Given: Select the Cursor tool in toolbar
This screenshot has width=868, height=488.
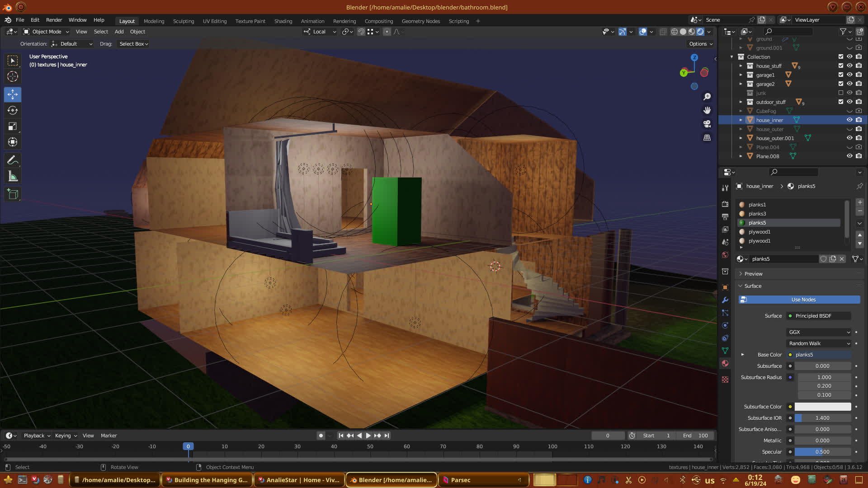Looking at the screenshot, I should coord(13,76).
